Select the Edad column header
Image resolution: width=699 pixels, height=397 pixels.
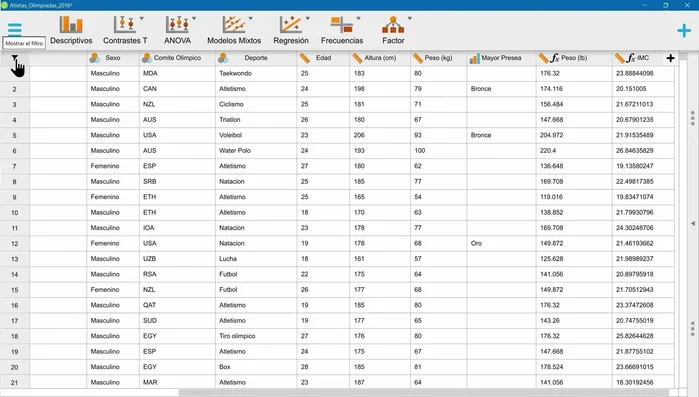pyautogui.click(x=323, y=58)
